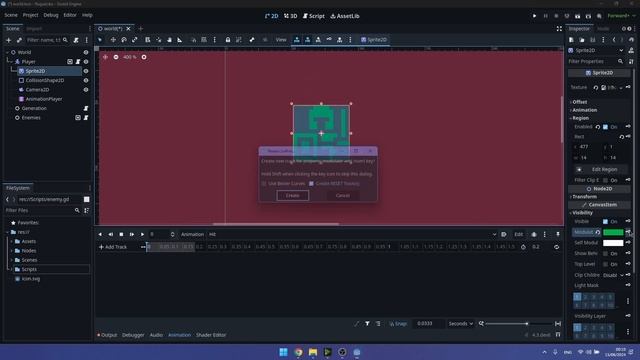Instantiate child scene with link icon
The width and height of the screenshot is (640, 360).
pyautogui.click(x=19, y=40)
